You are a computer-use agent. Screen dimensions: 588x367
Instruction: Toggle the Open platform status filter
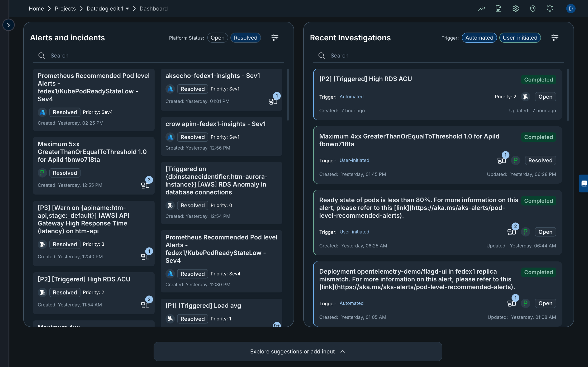click(217, 38)
